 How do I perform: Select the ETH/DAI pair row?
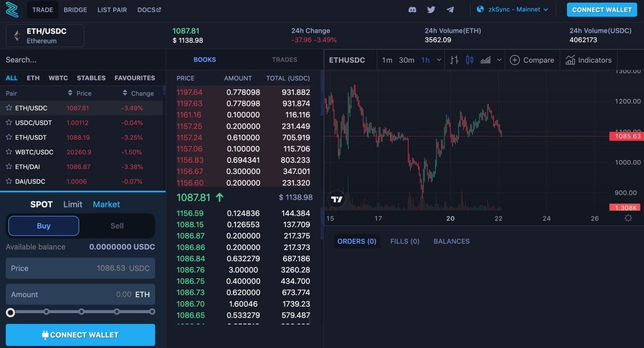[81, 167]
